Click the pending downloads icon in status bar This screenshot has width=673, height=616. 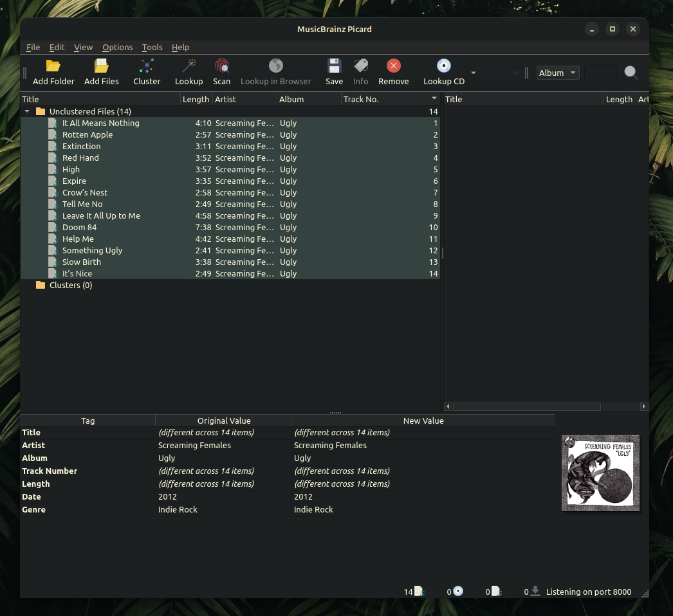click(535, 592)
